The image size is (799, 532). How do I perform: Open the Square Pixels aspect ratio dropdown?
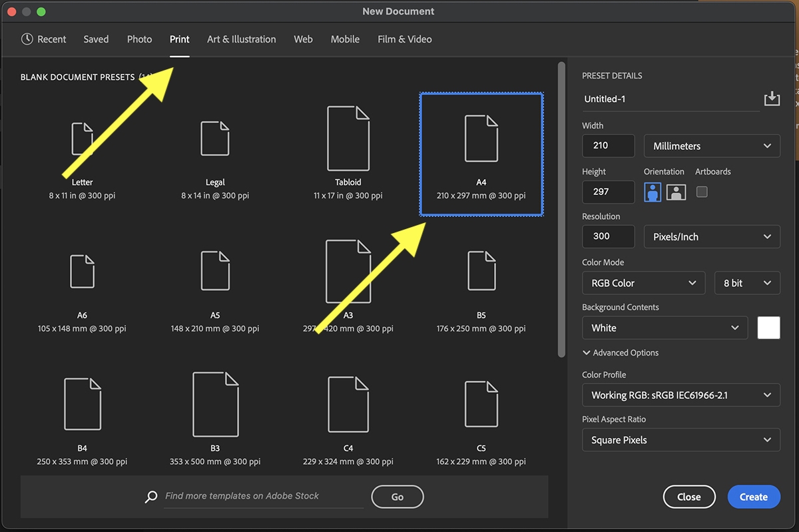pos(681,440)
